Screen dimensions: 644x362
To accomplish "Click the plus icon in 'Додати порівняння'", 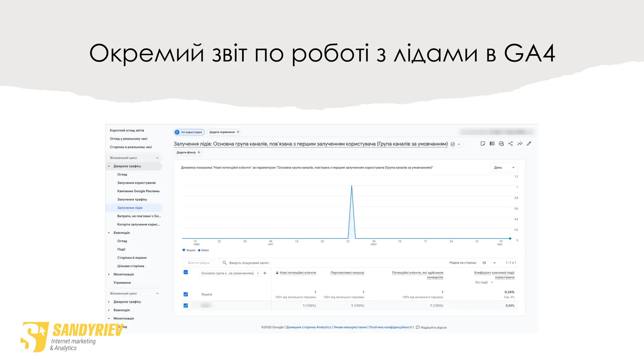I will tap(238, 132).
